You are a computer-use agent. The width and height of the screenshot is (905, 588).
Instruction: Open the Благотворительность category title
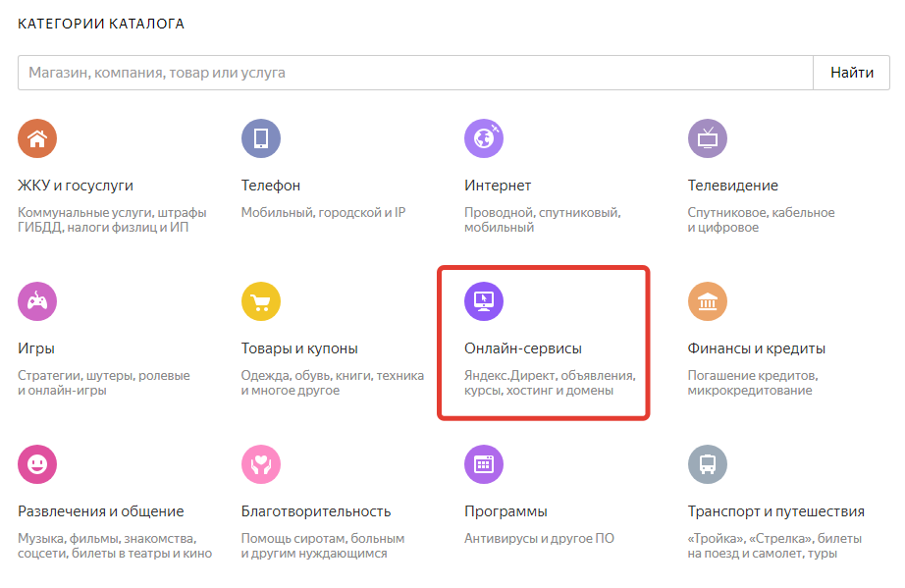click(x=316, y=511)
